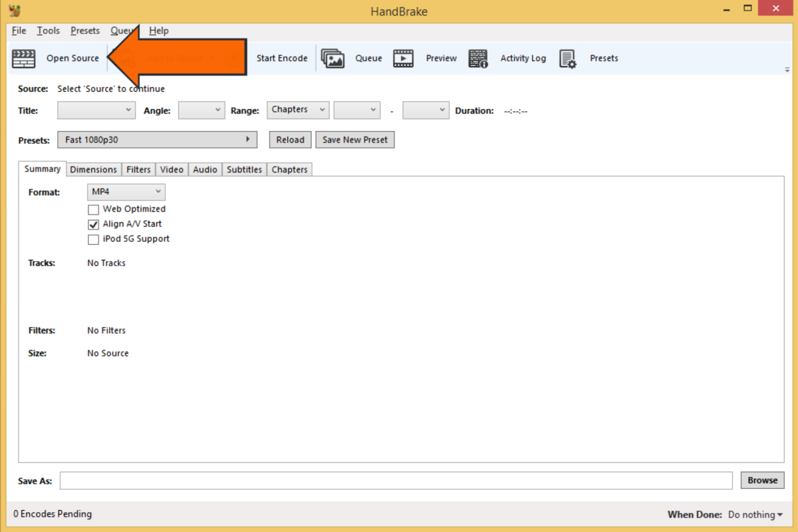Open the Tools menu
Screen dimensions: 798x532
pyautogui.click(x=48, y=31)
